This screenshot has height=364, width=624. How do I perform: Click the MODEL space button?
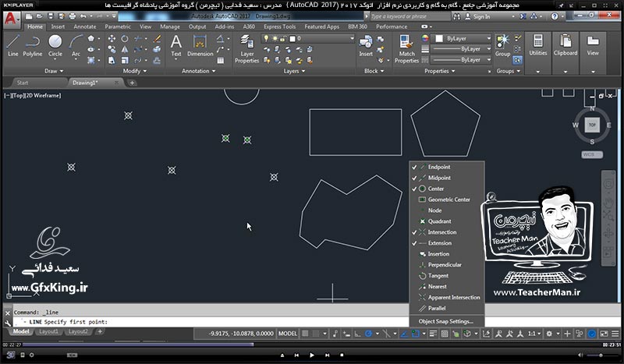[x=287, y=334]
